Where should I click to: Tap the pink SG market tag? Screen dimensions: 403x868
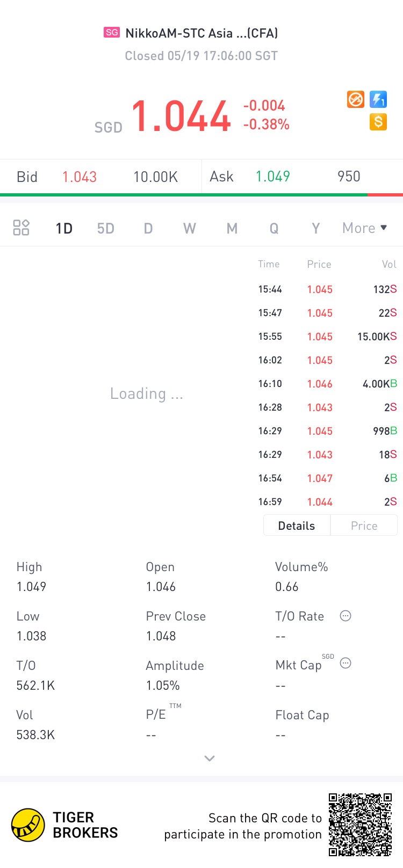(x=112, y=33)
